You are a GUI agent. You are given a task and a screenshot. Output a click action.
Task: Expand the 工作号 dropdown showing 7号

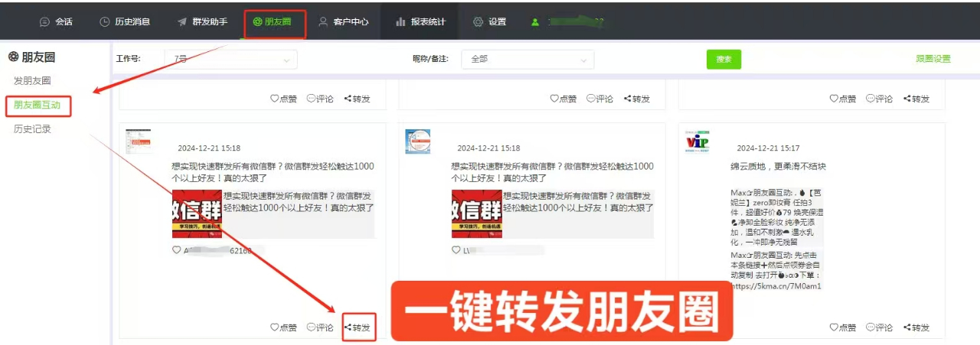230,59
